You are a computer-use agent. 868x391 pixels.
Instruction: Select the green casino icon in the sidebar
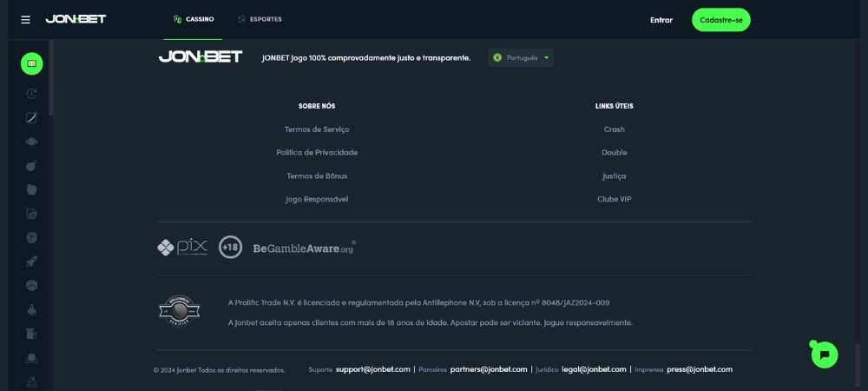tap(32, 63)
